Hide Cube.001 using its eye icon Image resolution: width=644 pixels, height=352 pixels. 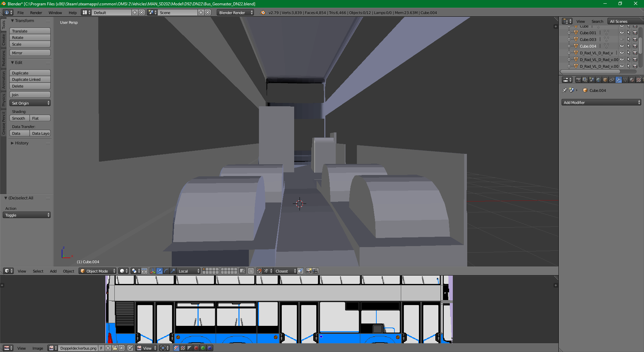coord(622,33)
